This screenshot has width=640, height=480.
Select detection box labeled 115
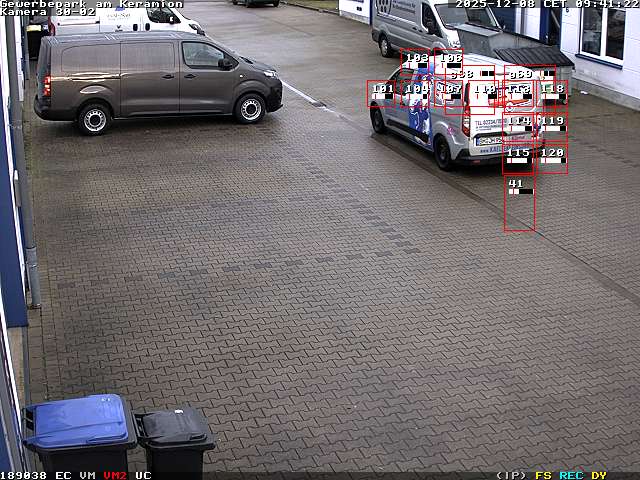pyautogui.click(x=518, y=158)
